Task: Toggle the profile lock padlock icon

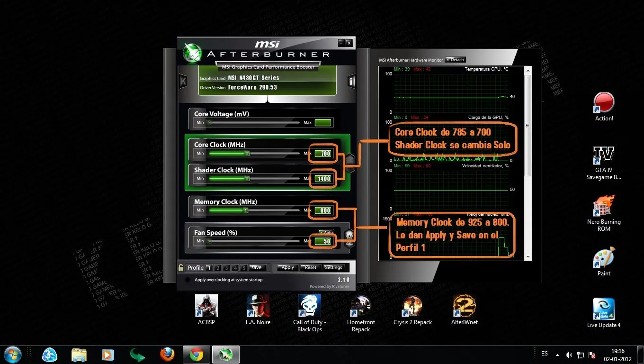Action: (x=181, y=267)
